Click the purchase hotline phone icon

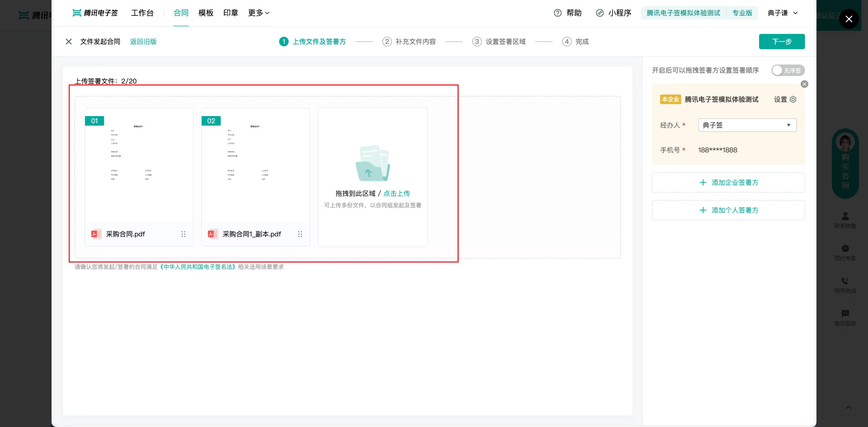pyautogui.click(x=845, y=281)
